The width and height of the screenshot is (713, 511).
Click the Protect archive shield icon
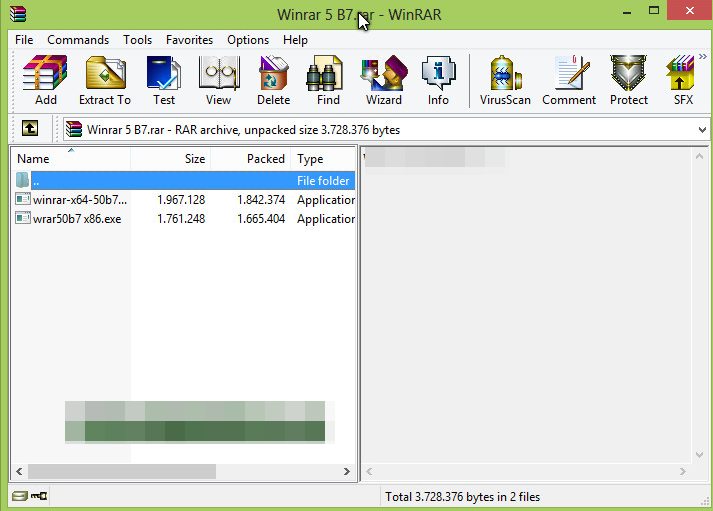629,80
